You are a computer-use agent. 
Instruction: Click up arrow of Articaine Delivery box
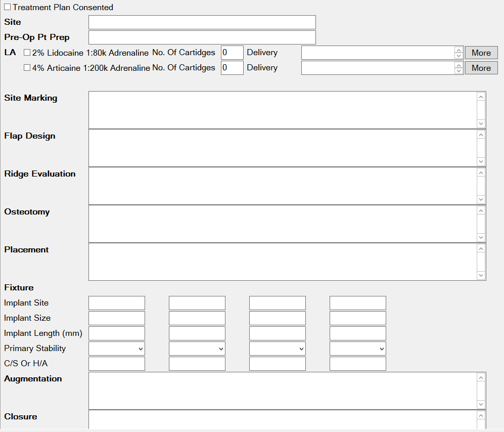[459, 65]
